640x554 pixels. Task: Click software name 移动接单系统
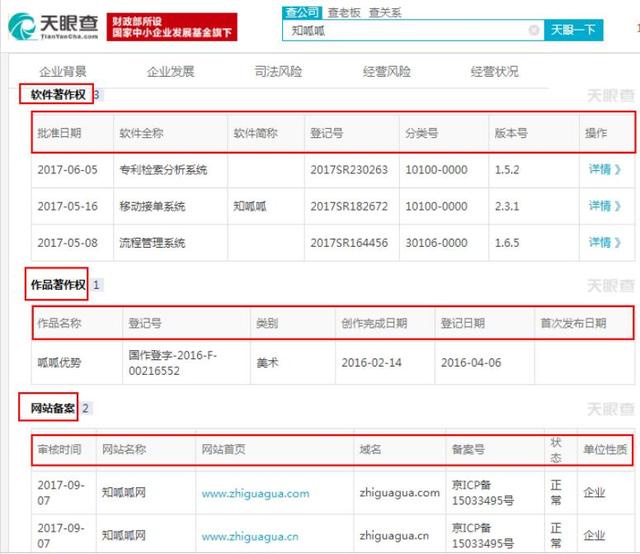(x=152, y=206)
